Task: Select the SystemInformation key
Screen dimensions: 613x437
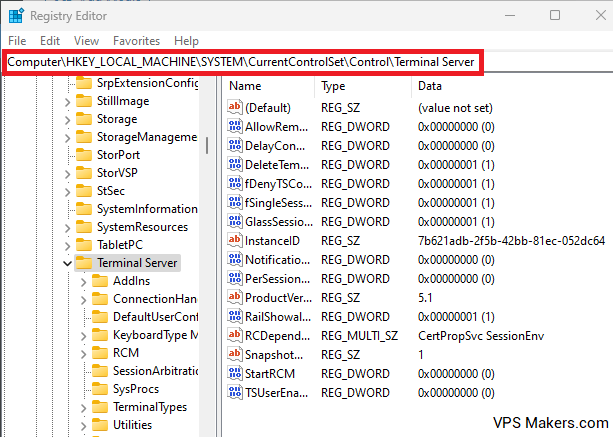Action: [147, 209]
